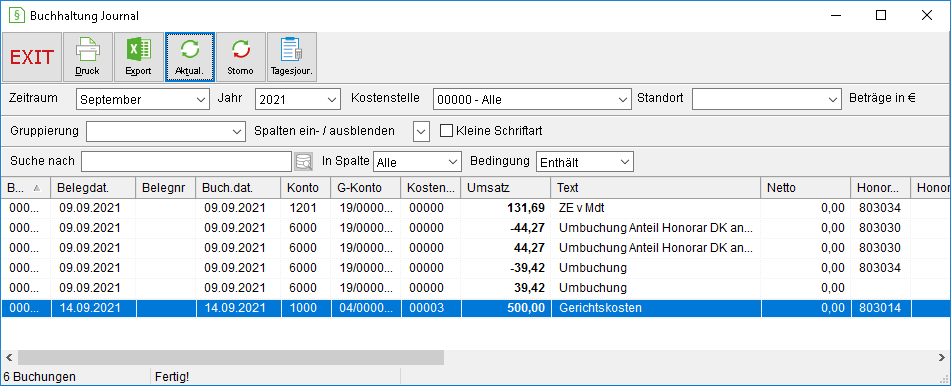
Task: Open the Jahr dropdown showing 2021
Action: tap(298, 100)
